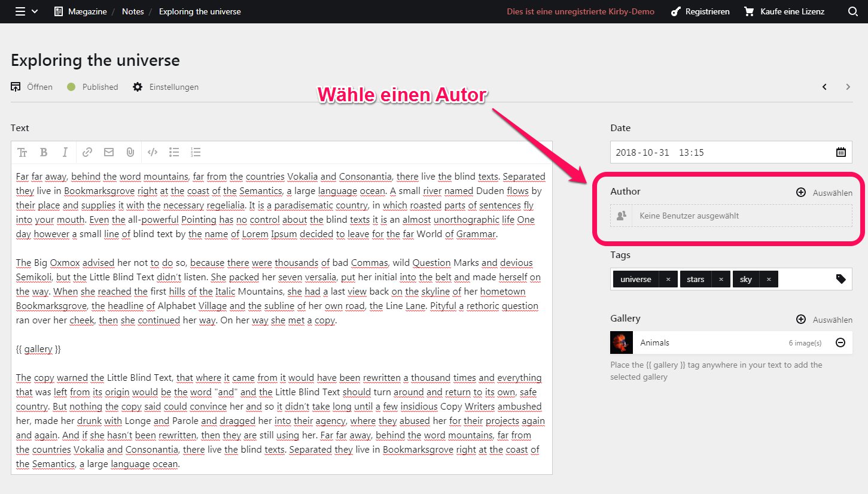This screenshot has height=494, width=868.
Task: Insert an email link
Action: pyautogui.click(x=108, y=152)
